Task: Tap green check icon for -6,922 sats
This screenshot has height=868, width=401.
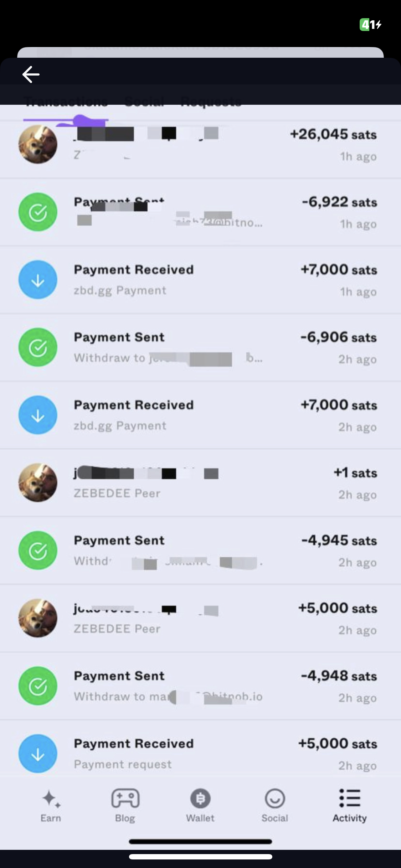Action: [38, 212]
